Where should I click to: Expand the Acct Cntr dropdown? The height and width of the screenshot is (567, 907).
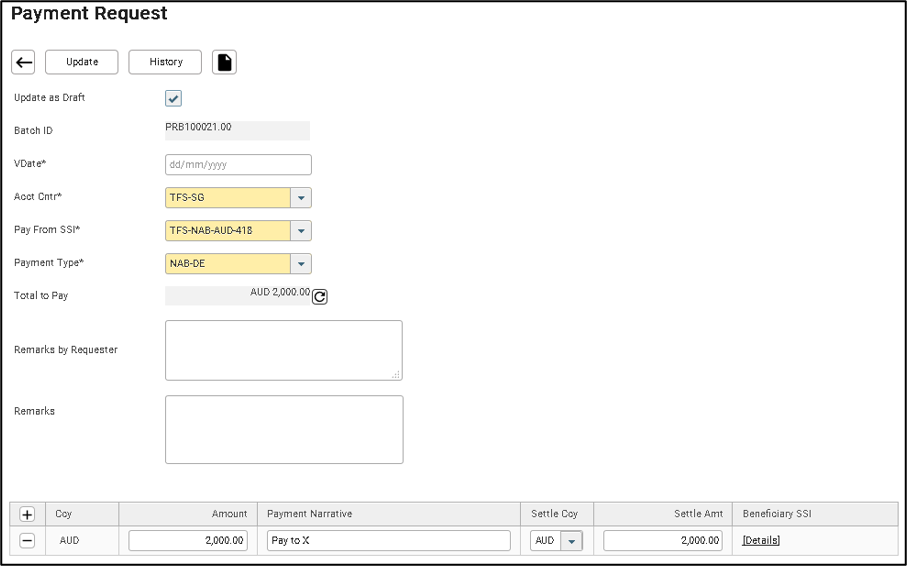tap(301, 198)
